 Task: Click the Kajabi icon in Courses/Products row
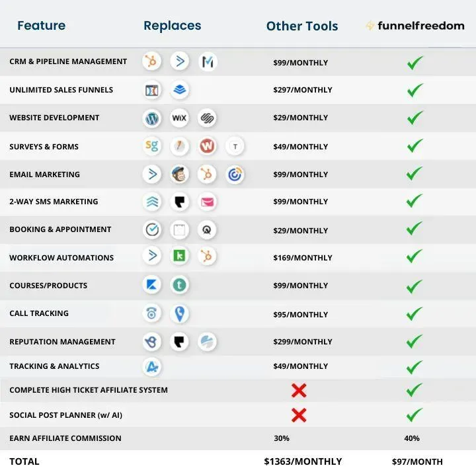pos(152,285)
